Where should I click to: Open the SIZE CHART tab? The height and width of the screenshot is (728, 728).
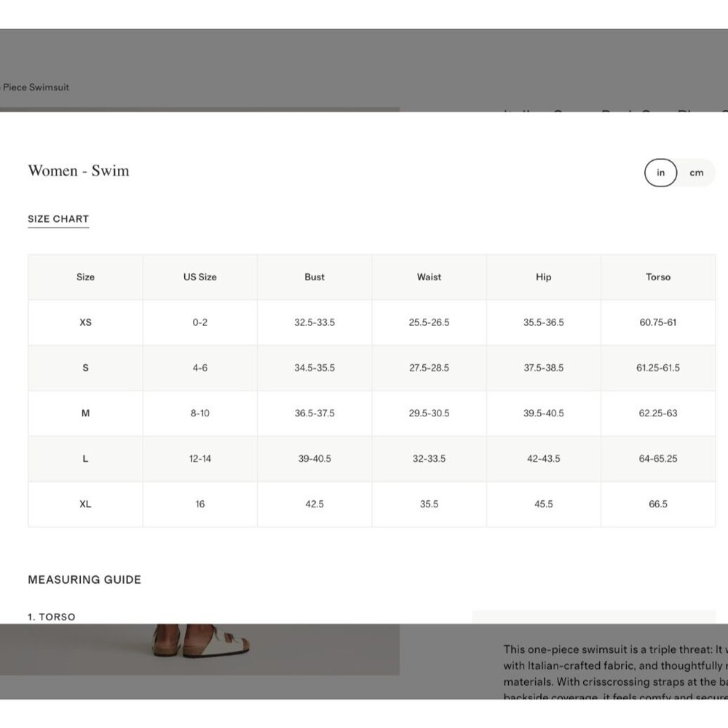click(x=58, y=219)
